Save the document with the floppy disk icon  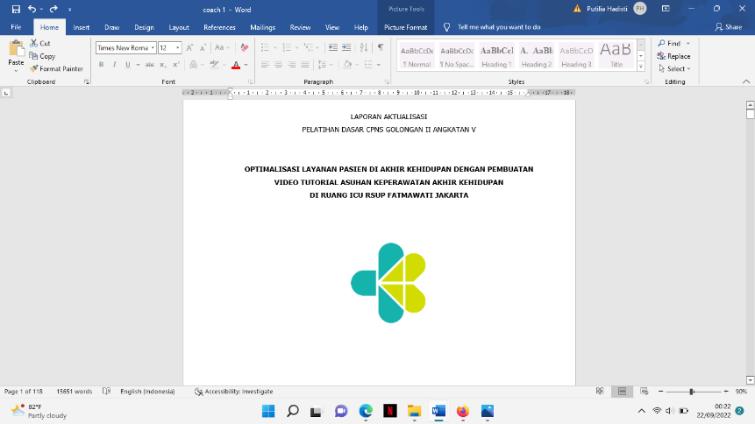(16, 9)
